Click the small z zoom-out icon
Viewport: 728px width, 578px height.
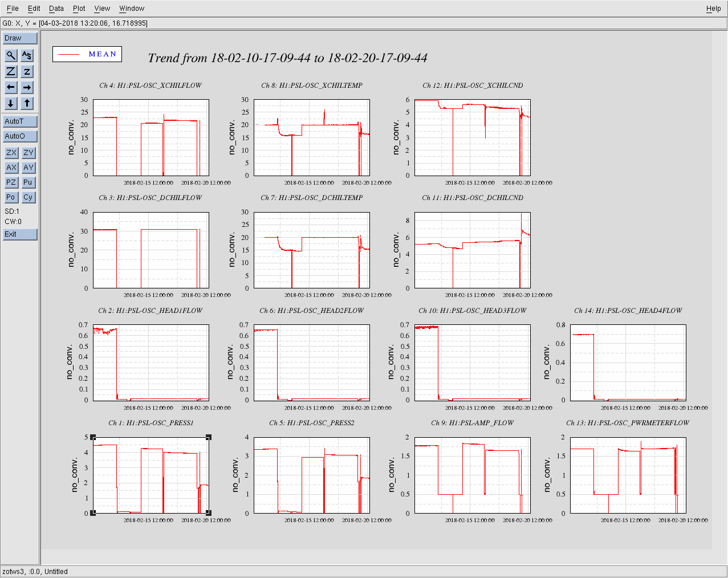[27, 71]
